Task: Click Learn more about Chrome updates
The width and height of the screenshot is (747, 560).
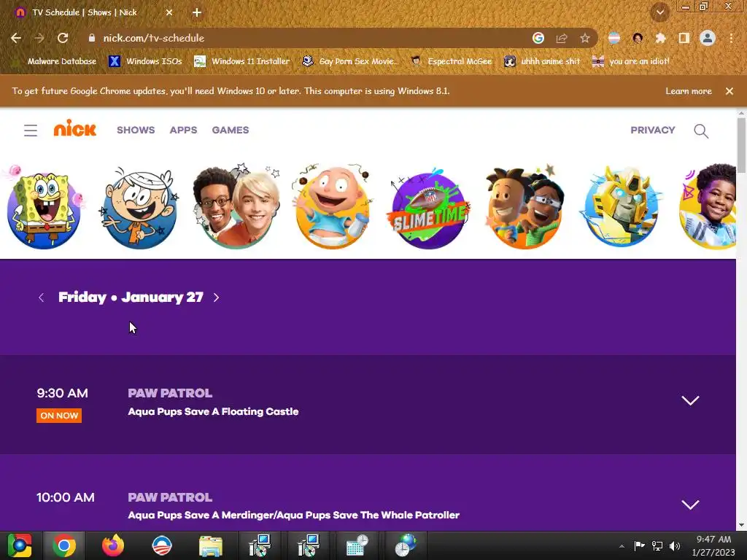Action: tap(689, 91)
